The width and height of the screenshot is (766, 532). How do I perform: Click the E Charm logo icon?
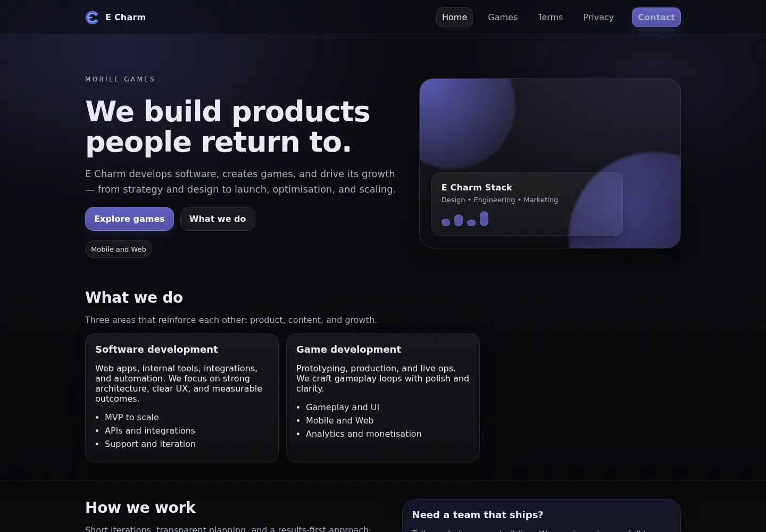(92, 18)
